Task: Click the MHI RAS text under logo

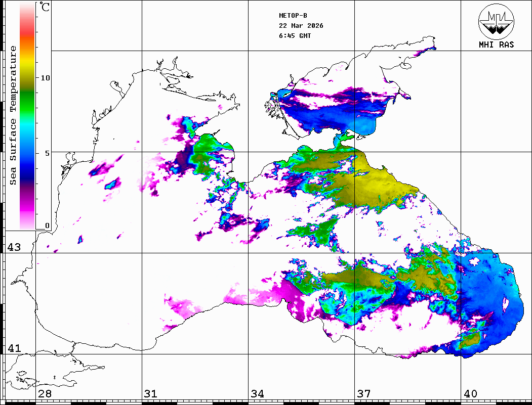Action: [496, 45]
